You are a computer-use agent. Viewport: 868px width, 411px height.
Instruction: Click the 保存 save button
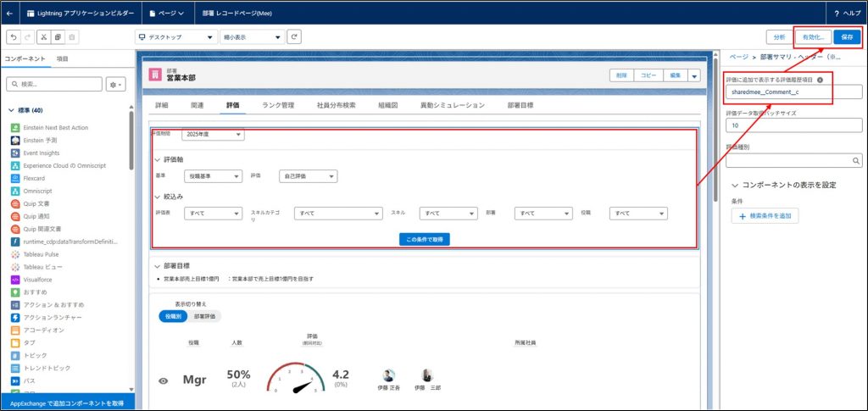tap(847, 37)
